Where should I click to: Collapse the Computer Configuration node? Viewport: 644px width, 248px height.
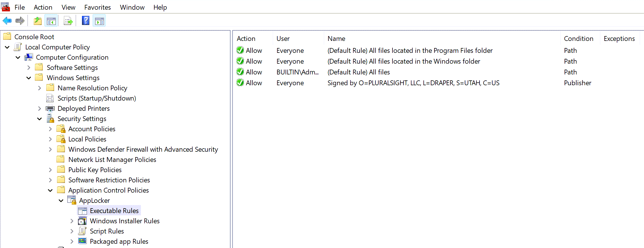(x=18, y=57)
